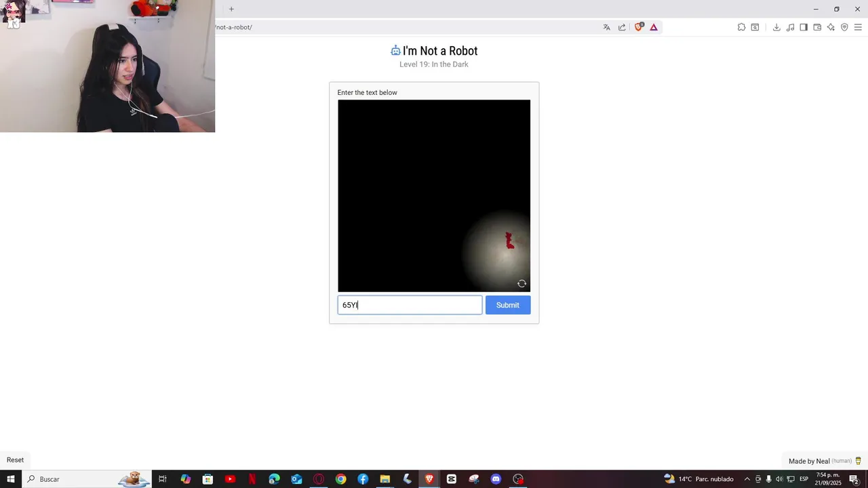Expand hidden system tray icons
This screenshot has height=488, width=868.
point(747,479)
